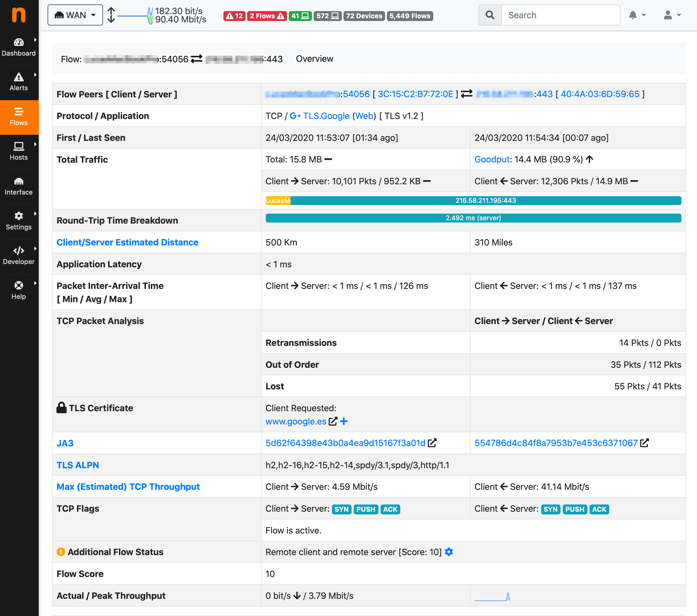Open the gear icon beside flow status score
This screenshot has height=616, width=697.
(449, 552)
